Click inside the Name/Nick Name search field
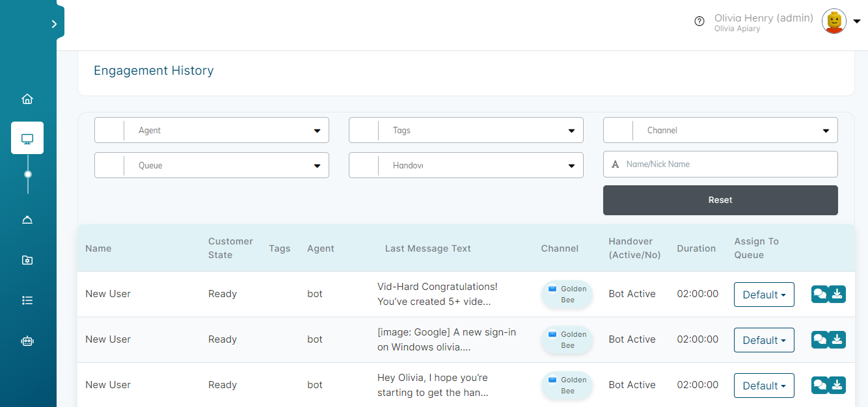This screenshot has height=407, width=868. [x=720, y=164]
